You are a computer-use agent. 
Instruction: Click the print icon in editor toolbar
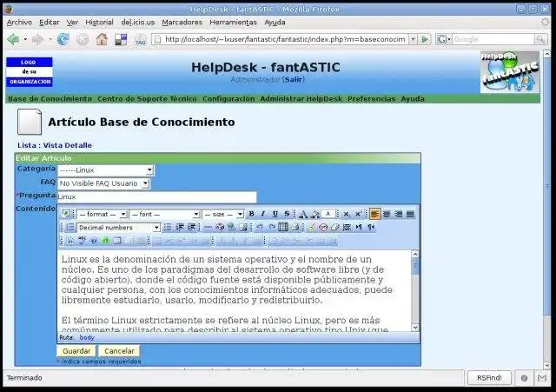coord(295,228)
